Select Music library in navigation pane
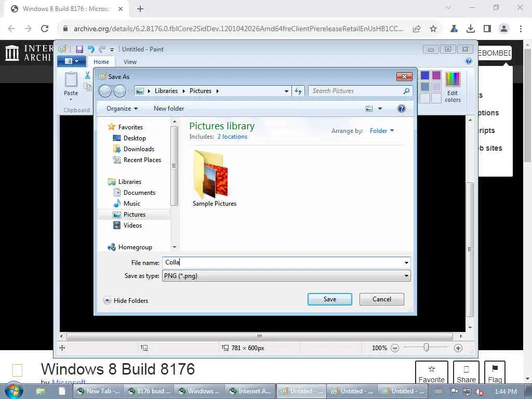This screenshot has width=532, height=399. point(131,204)
